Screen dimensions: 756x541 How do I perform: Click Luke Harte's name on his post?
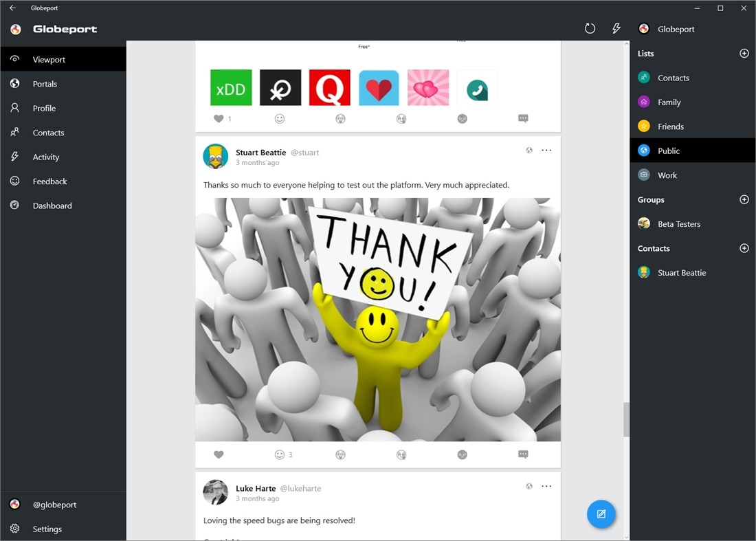(256, 489)
